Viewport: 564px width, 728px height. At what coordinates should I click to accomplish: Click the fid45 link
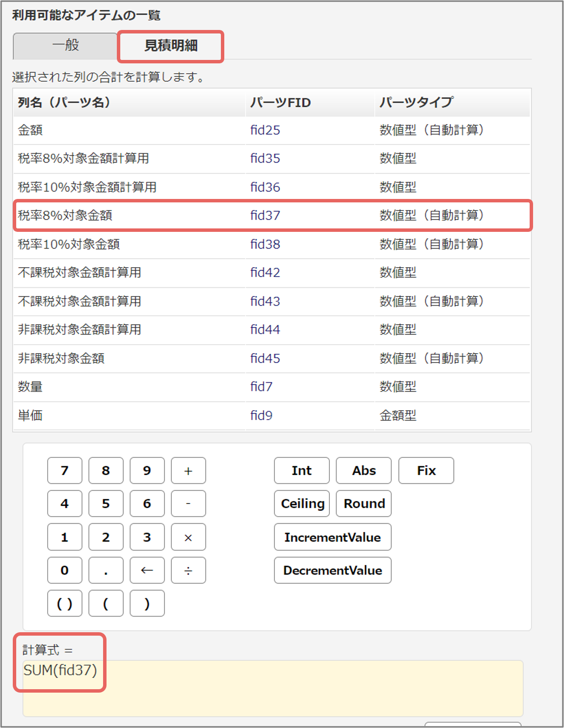[x=265, y=359]
